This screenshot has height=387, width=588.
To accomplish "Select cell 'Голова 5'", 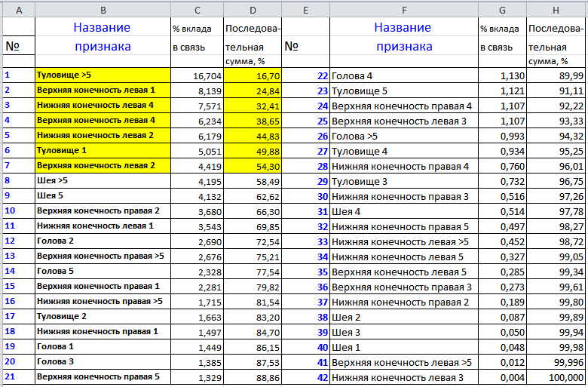I will click(x=103, y=271).
